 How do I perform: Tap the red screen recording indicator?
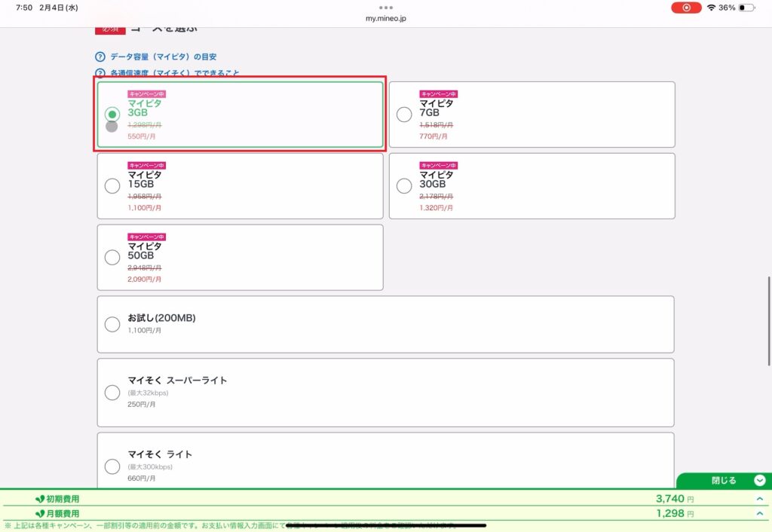(x=686, y=8)
